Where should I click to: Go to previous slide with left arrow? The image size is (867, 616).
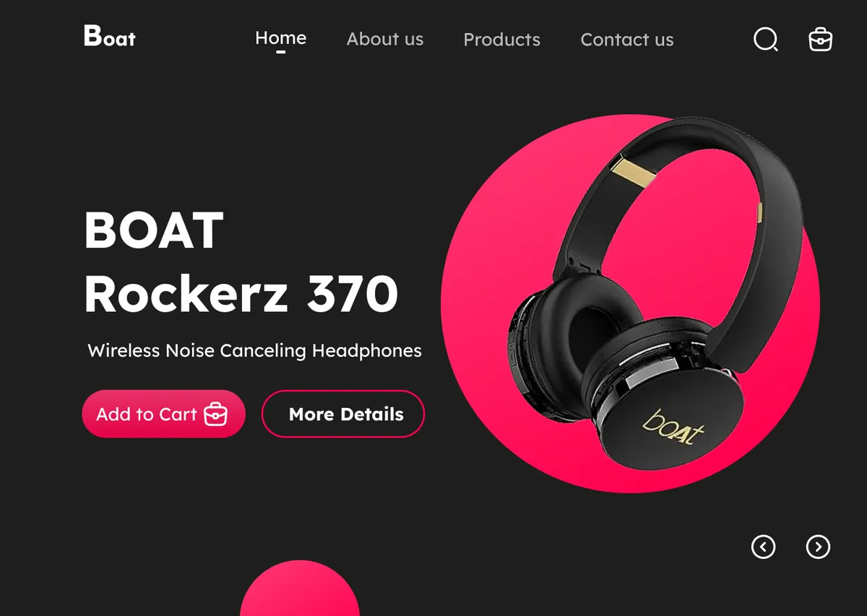pyautogui.click(x=763, y=547)
